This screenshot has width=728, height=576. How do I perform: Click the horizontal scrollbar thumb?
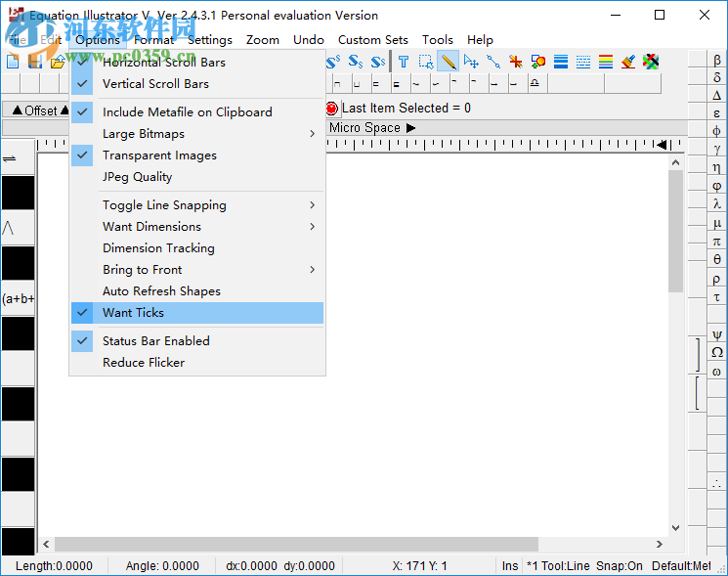tap(296, 544)
